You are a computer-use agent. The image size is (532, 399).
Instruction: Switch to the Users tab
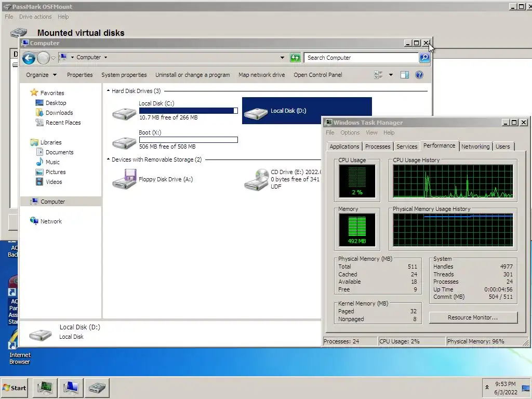tap(502, 146)
